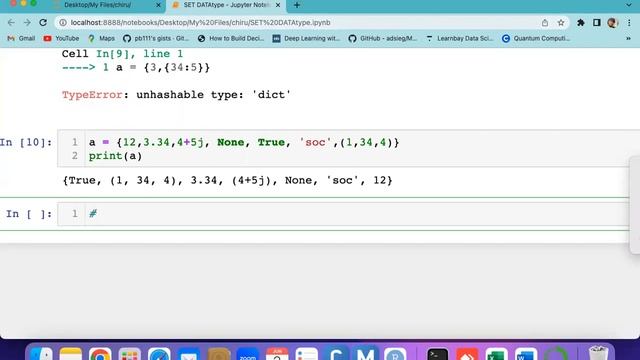Viewport: 640px width, 360px height.
Task: Open Launchpad from the Dock
Action: pos(129,353)
